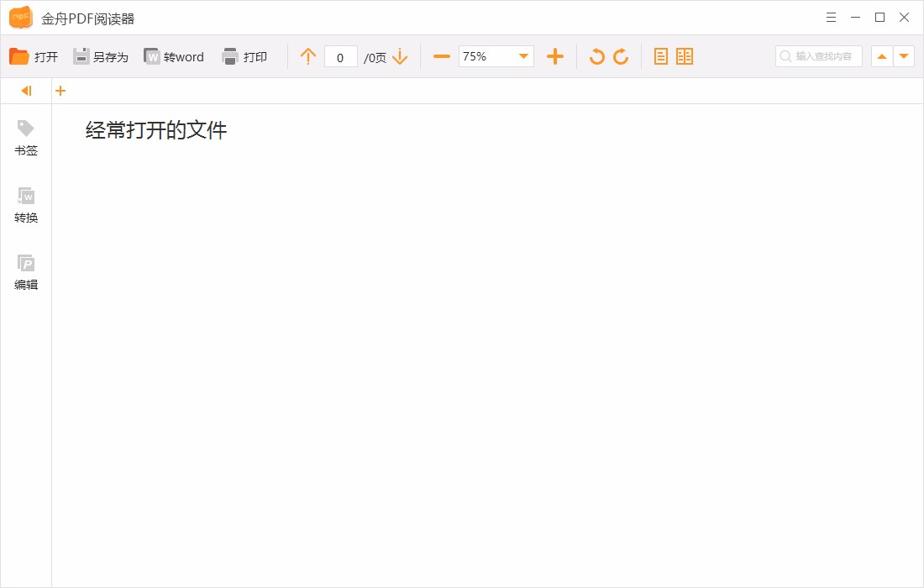Image resolution: width=924 pixels, height=588 pixels.
Task: Click the search next-result down arrow
Action: coord(904,56)
